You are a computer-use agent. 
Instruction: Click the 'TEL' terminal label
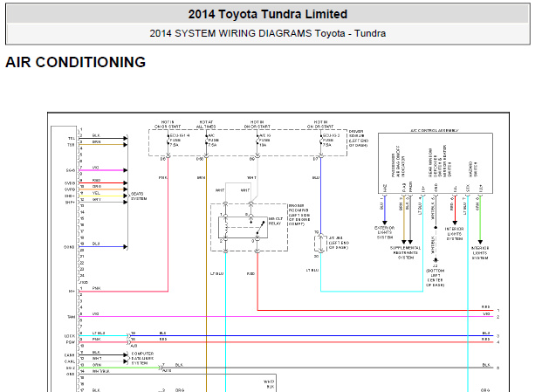coord(72,139)
